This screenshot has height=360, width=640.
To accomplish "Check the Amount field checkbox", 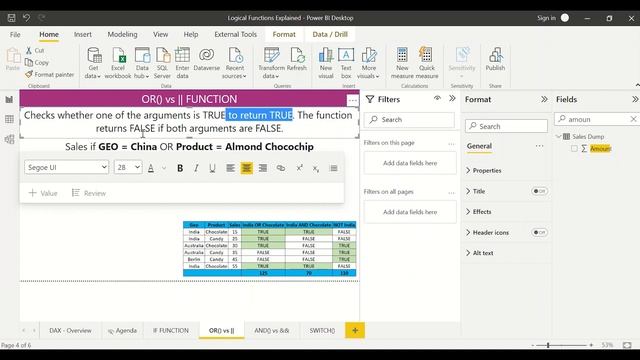I will [x=574, y=149].
